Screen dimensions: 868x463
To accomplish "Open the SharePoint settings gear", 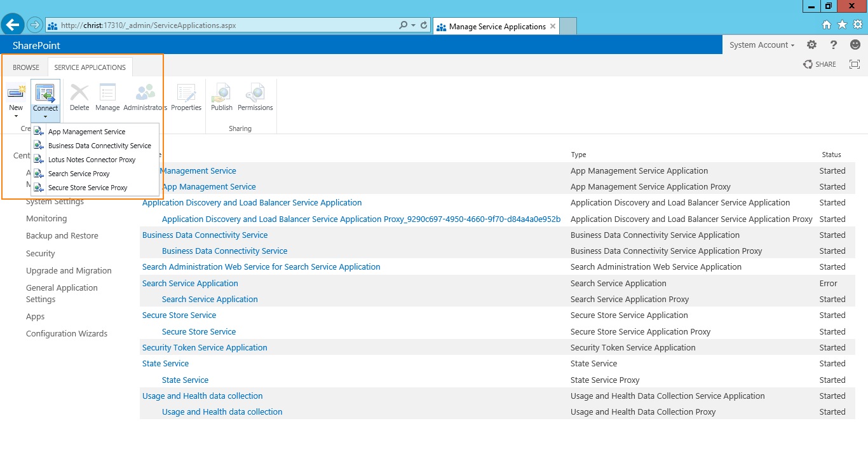I will pyautogui.click(x=811, y=45).
